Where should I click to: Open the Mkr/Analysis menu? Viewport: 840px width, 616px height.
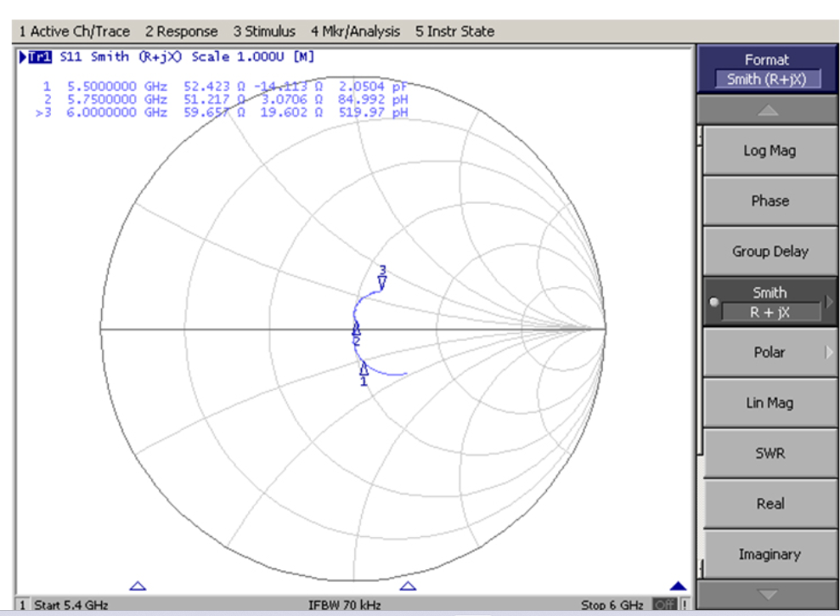point(355,31)
